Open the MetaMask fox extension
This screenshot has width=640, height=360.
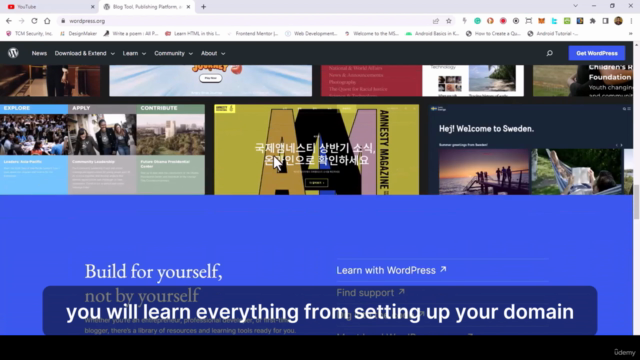pos(541,21)
